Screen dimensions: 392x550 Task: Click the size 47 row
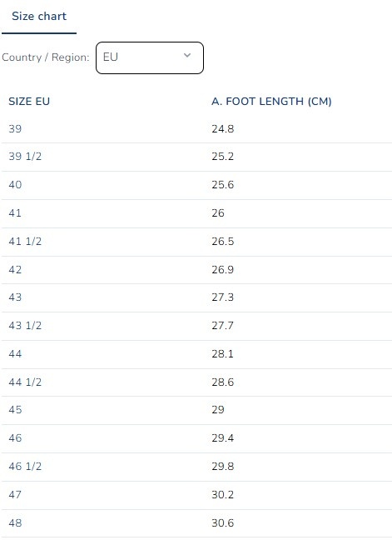(x=196, y=495)
